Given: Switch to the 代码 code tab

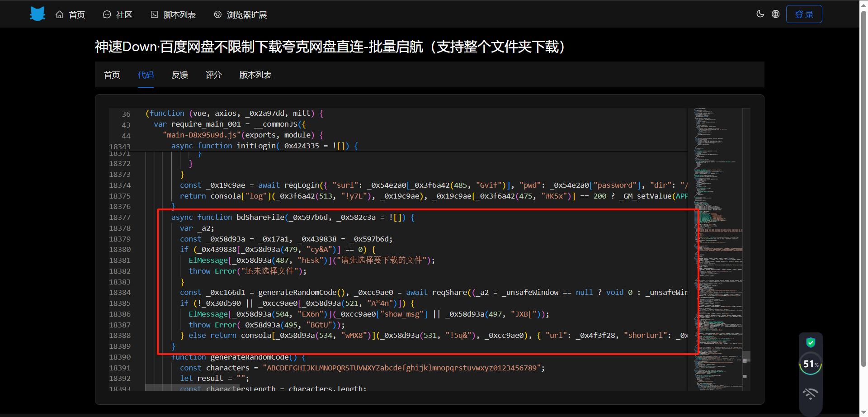Looking at the screenshot, I should tap(146, 75).
